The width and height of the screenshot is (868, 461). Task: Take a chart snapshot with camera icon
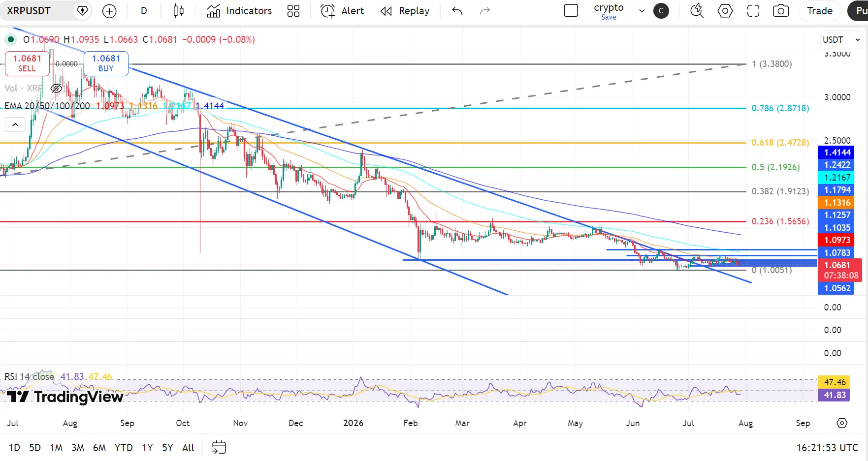tap(781, 11)
